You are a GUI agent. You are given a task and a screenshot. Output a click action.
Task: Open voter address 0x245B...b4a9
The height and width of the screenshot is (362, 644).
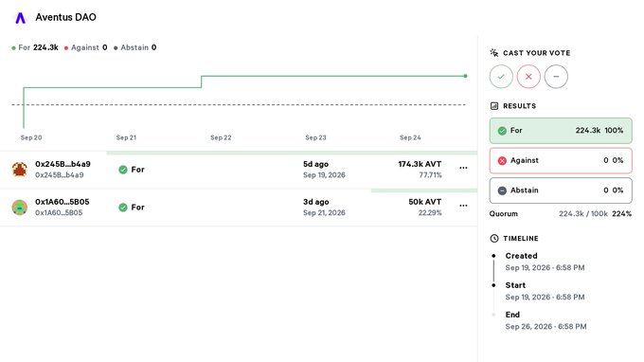pos(63,164)
